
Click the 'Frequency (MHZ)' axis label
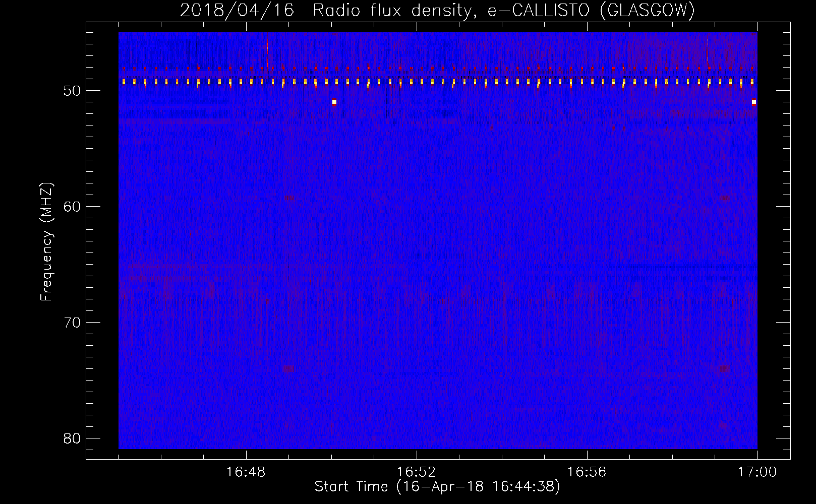click(x=46, y=242)
